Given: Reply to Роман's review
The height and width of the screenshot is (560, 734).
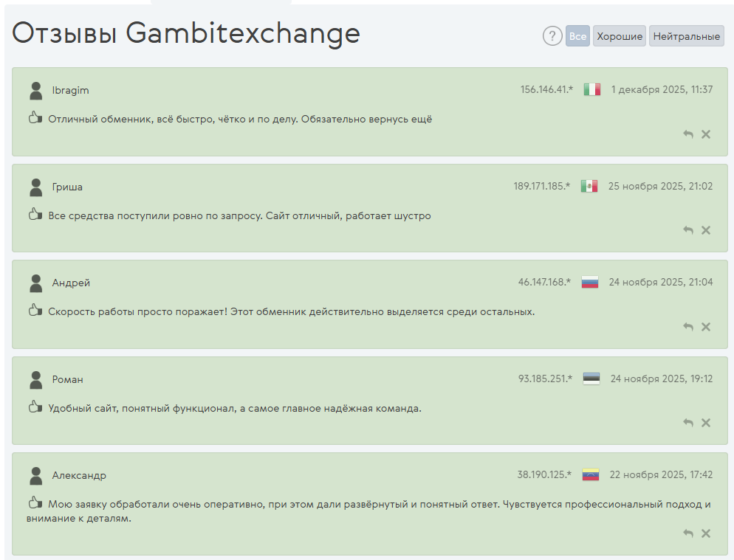Looking at the screenshot, I should [688, 423].
